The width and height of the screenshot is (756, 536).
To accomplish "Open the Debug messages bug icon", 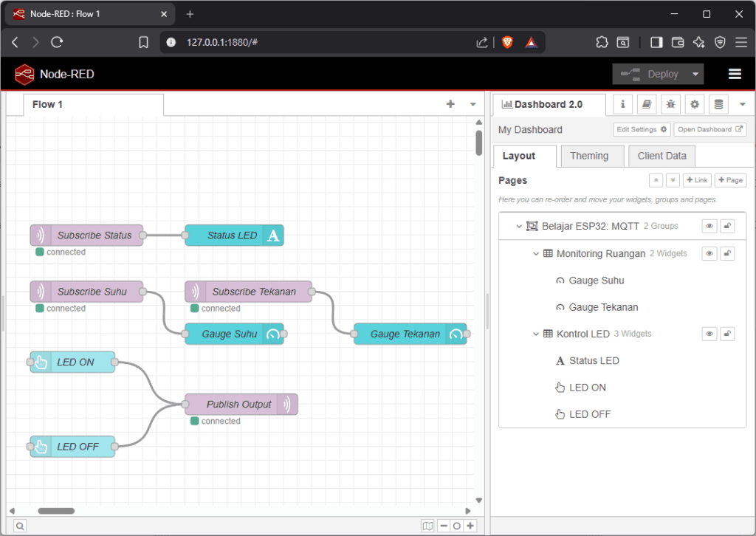I will click(x=670, y=104).
